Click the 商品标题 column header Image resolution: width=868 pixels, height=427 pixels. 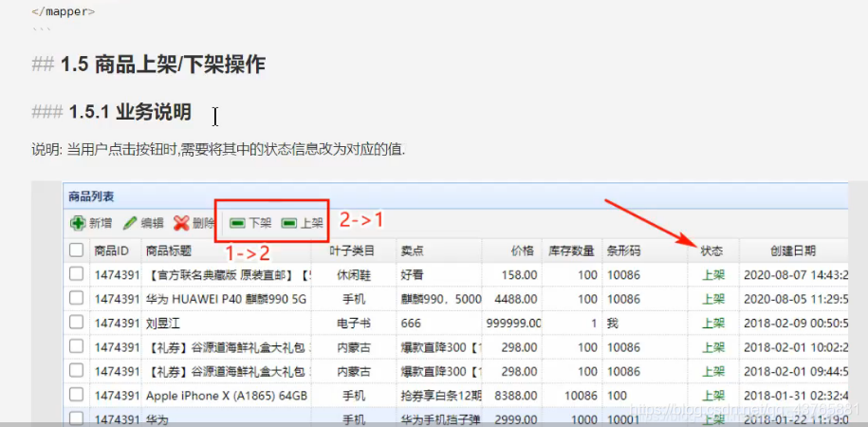169,251
